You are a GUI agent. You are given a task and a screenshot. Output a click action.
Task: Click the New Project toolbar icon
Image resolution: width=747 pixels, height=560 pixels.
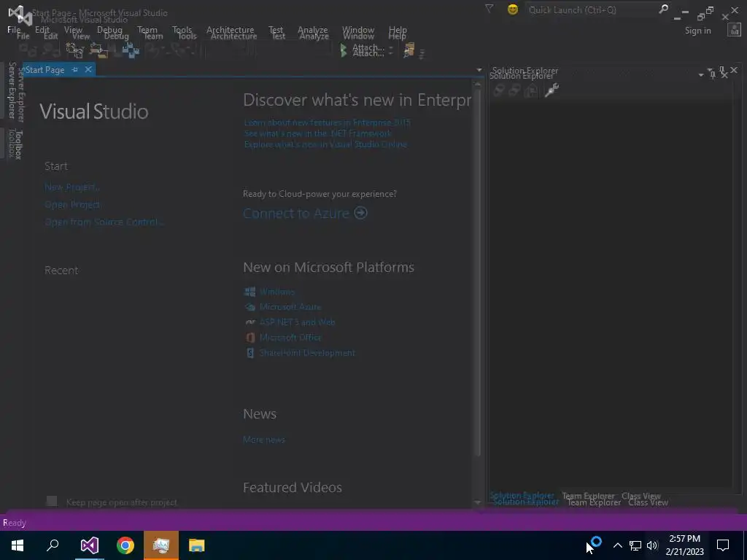(74, 50)
